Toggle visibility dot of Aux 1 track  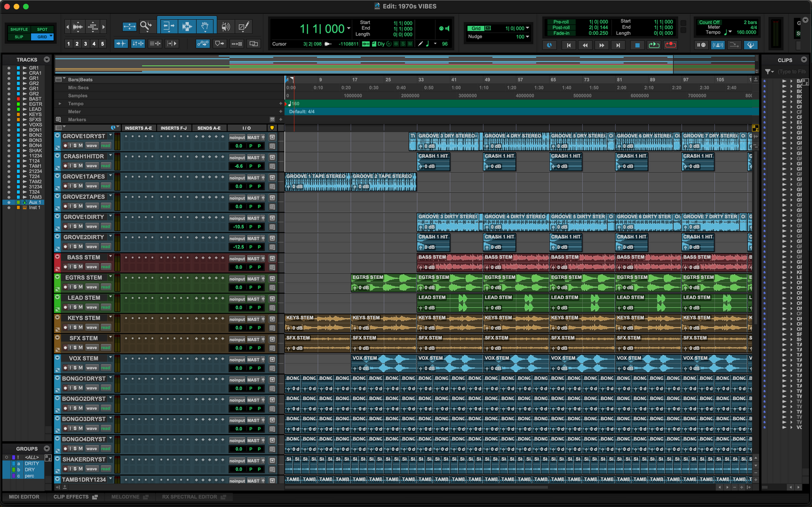[x=8, y=202]
